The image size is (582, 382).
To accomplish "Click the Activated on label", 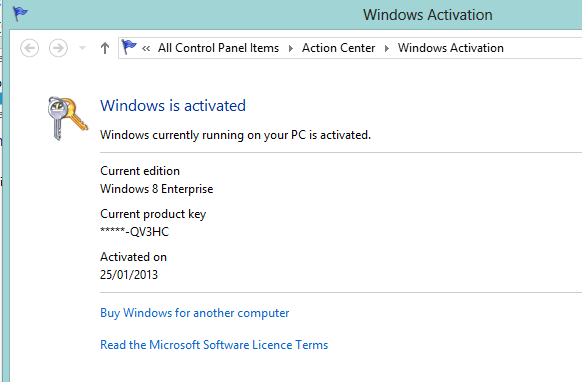I will (133, 257).
